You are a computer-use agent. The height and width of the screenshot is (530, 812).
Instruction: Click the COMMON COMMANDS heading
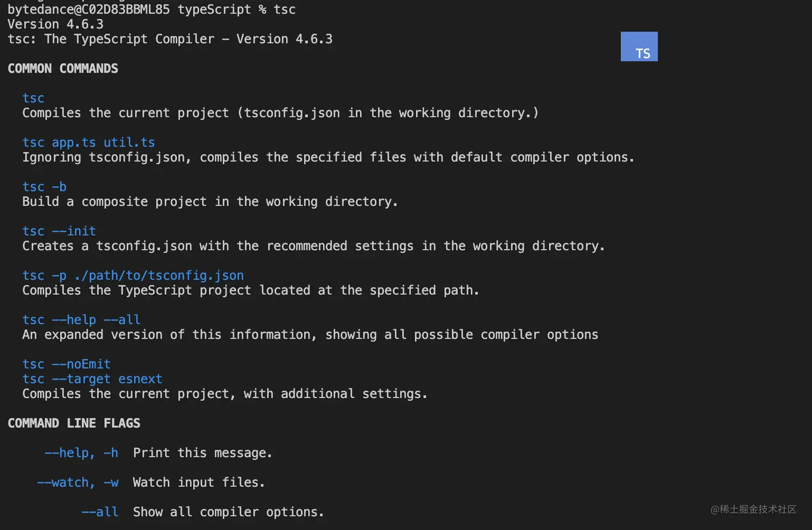(63, 69)
